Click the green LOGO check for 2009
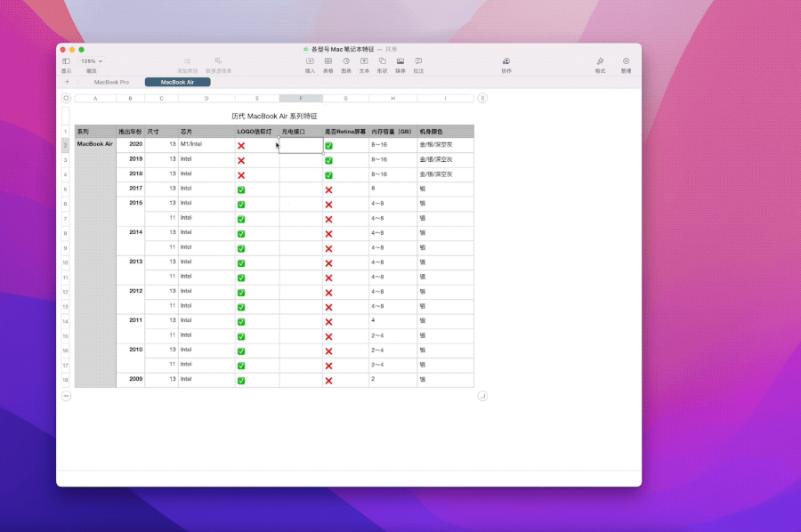The width and height of the screenshot is (801, 532). tap(241, 381)
